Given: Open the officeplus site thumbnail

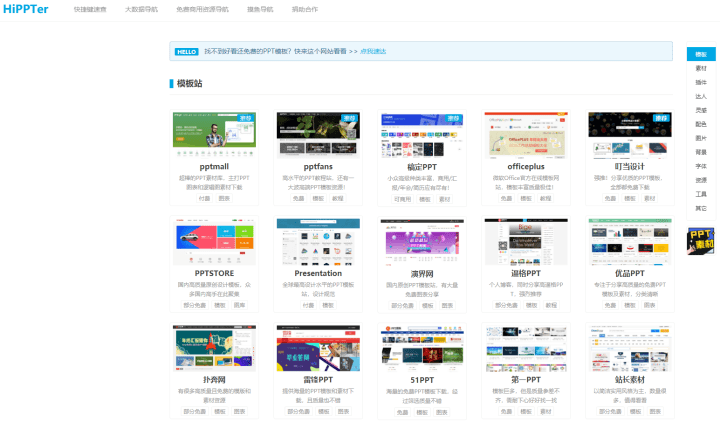Looking at the screenshot, I should click(x=526, y=135).
